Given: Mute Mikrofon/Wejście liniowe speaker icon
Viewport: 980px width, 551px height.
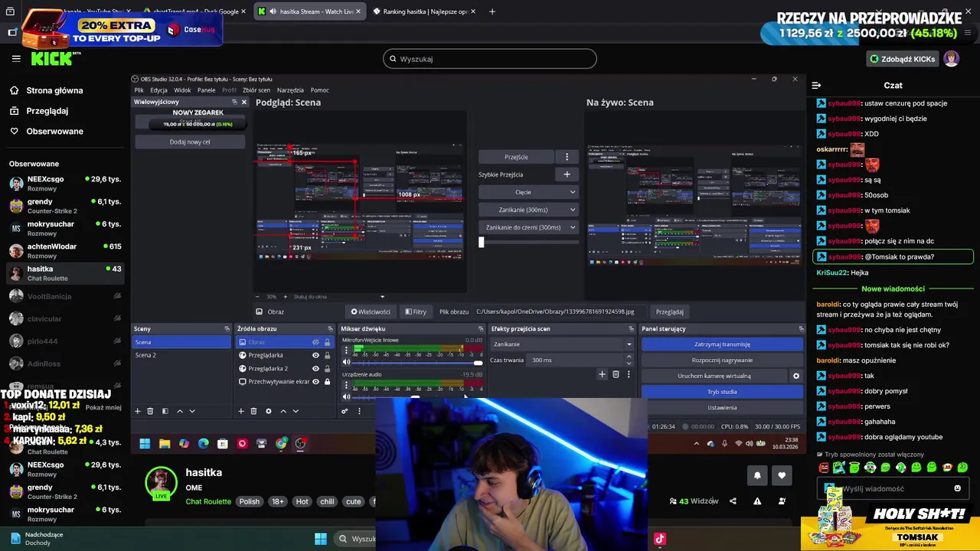Looking at the screenshot, I should point(346,362).
